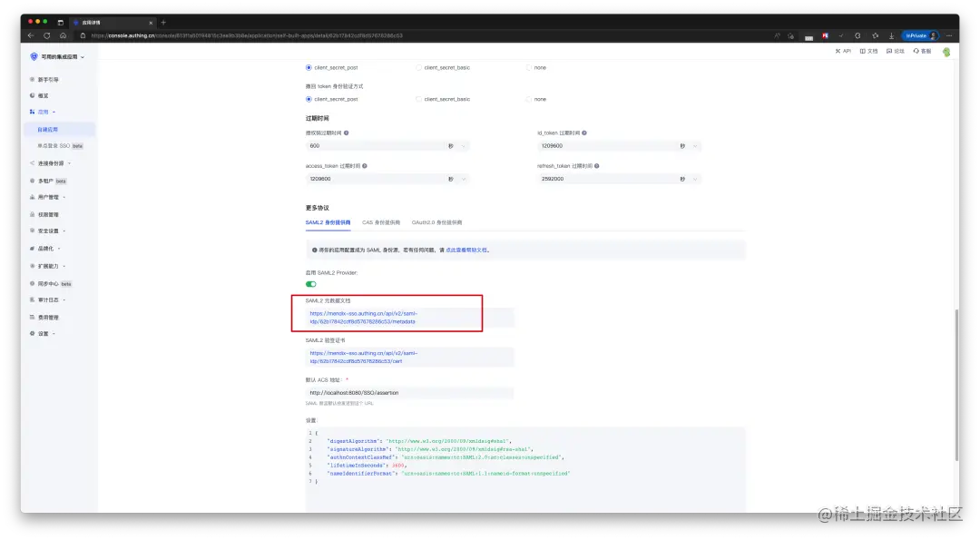Click the help icon beside refresh_token 过期时间

597,165
